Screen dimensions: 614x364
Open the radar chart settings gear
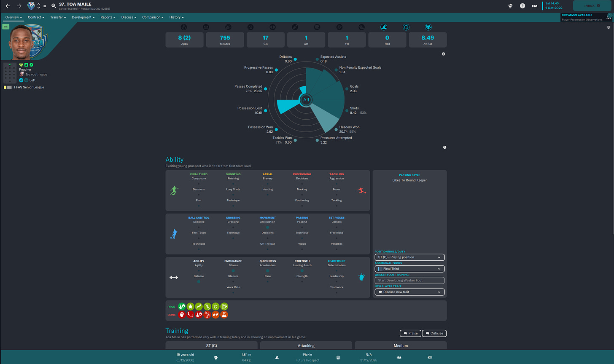[x=443, y=54]
